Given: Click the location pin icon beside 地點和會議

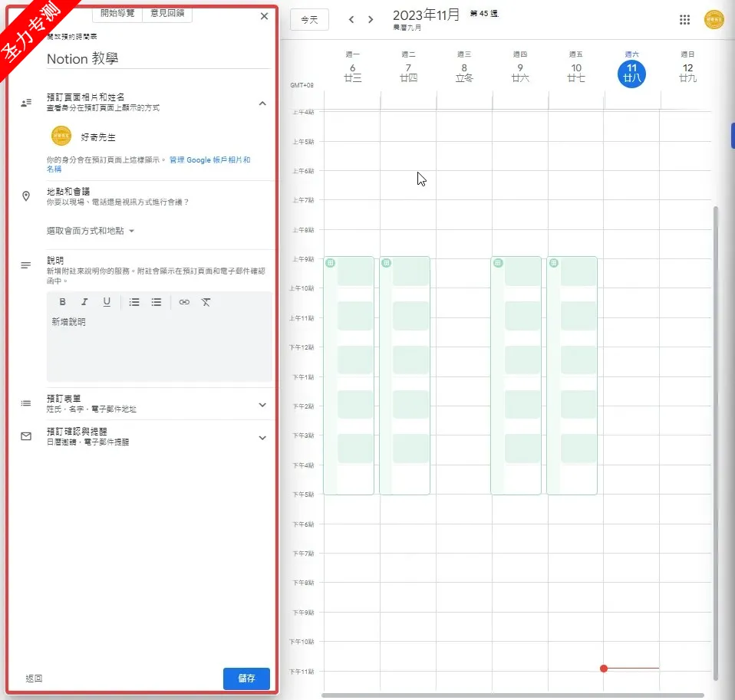Looking at the screenshot, I should pos(25,196).
